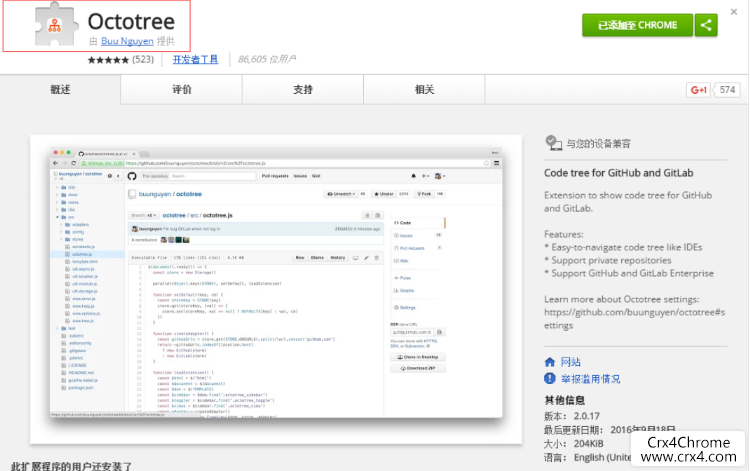The width and height of the screenshot is (750, 471).
Task: Switch to the 相关 tab
Action: click(424, 89)
